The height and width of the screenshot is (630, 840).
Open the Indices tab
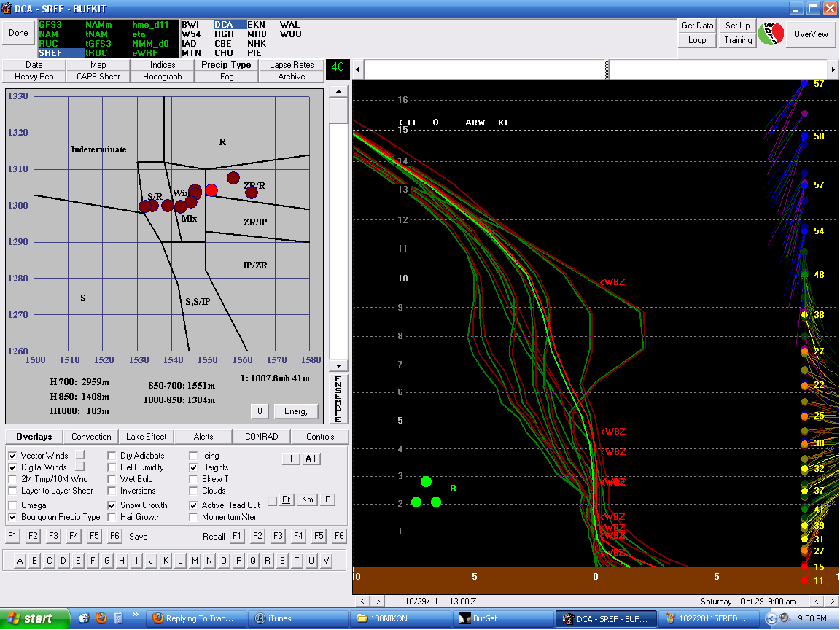pos(163,65)
